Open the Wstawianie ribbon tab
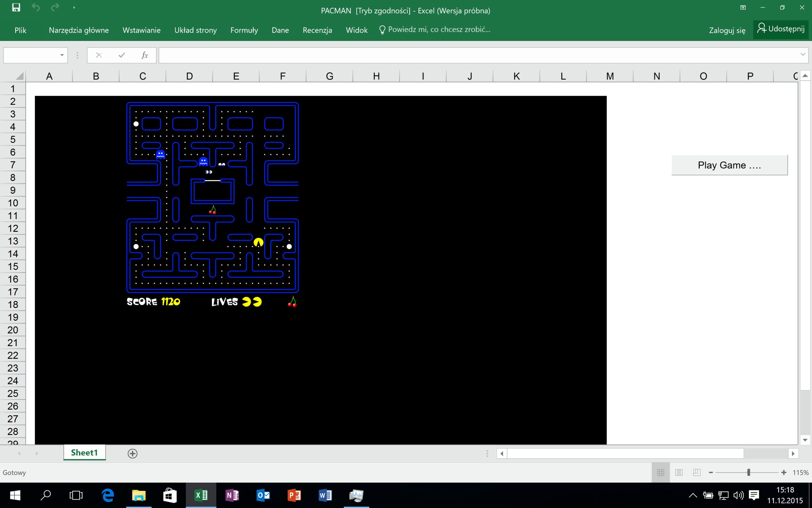Screen dimensions: 812x508 coord(141,30)
